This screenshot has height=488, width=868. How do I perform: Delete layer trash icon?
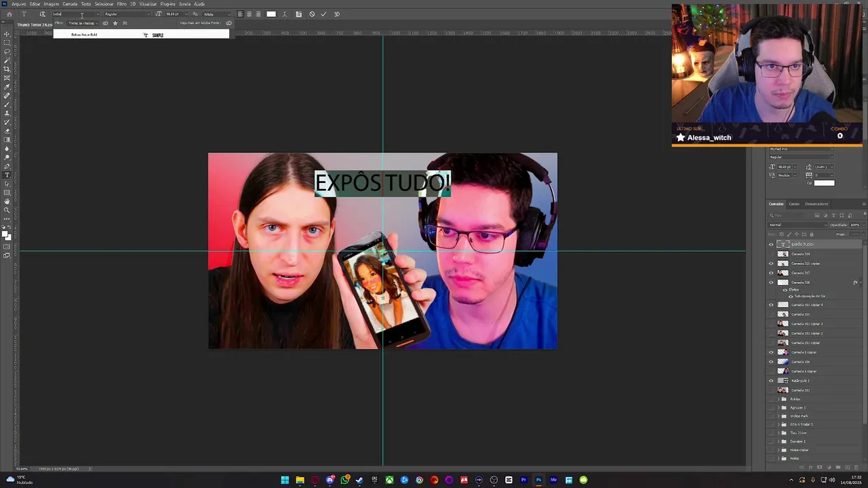click(855, 467)
